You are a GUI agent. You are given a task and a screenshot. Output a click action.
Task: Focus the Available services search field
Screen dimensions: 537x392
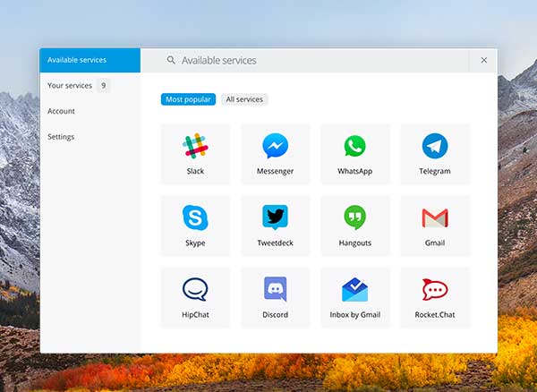(x=305, y=60)
